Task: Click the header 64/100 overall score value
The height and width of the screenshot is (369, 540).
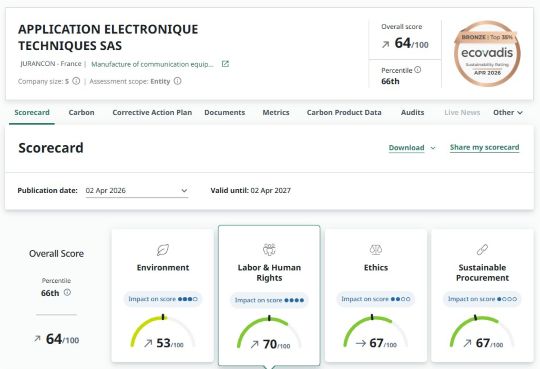Action: [x=412, y=43]
